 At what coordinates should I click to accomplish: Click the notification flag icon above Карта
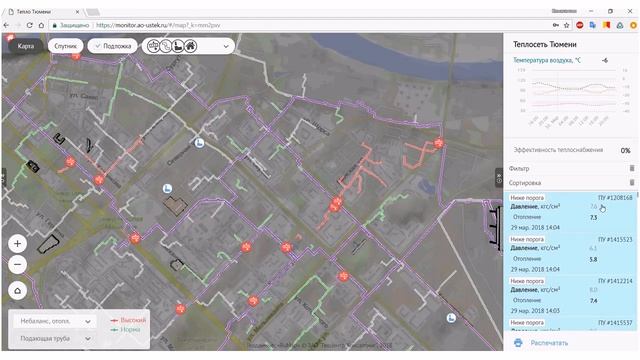[x=9, y=38]
